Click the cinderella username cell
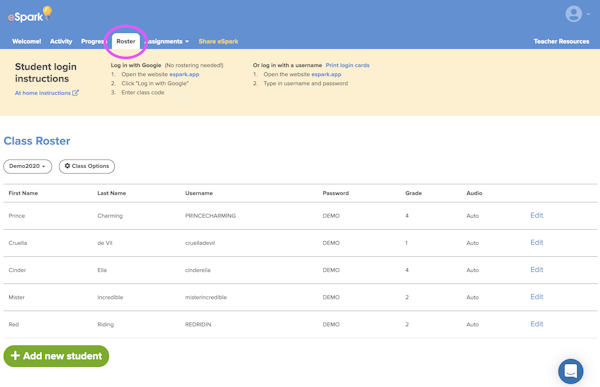600x387 pixels. pyautogui.click(x=198, y=270)
